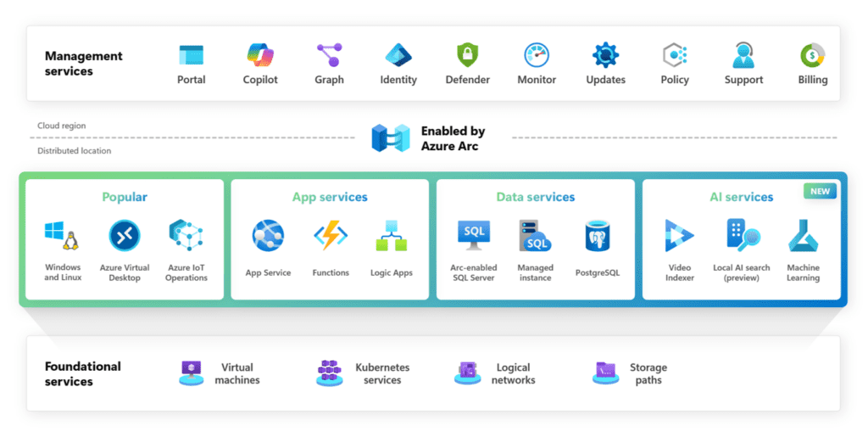The width and height of the screenshot is (868, 437).
Task: Click the Defender shield icon
Action: (468, 55)
